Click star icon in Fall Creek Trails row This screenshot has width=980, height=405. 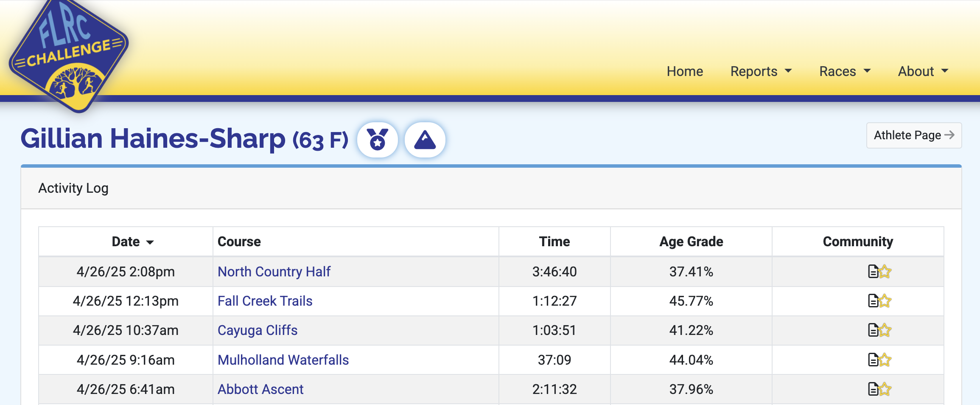pyautogui.click(x=885, y=301)
